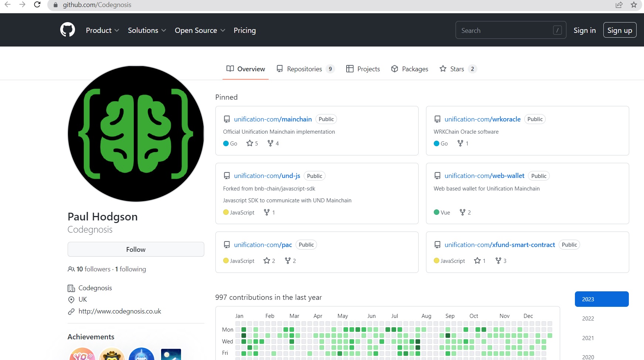Click the star icon on the Stars tab
This screenshot has width=644, height=360.
click(442, 69)
